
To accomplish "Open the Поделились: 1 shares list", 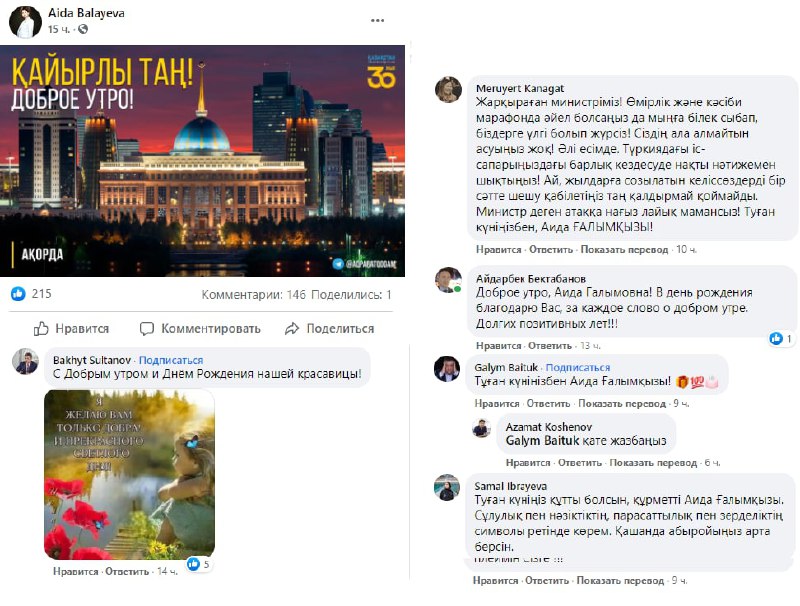I will tap(351, 294).
